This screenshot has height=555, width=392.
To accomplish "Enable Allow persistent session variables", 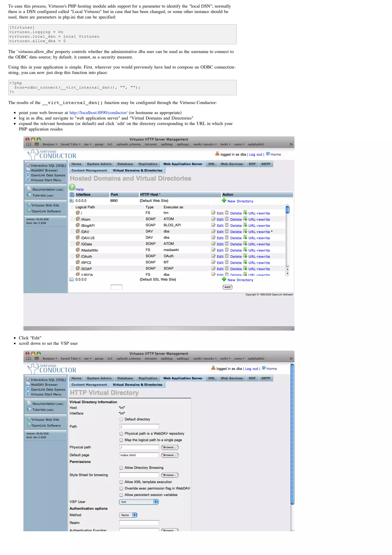I will click(121, 495).
